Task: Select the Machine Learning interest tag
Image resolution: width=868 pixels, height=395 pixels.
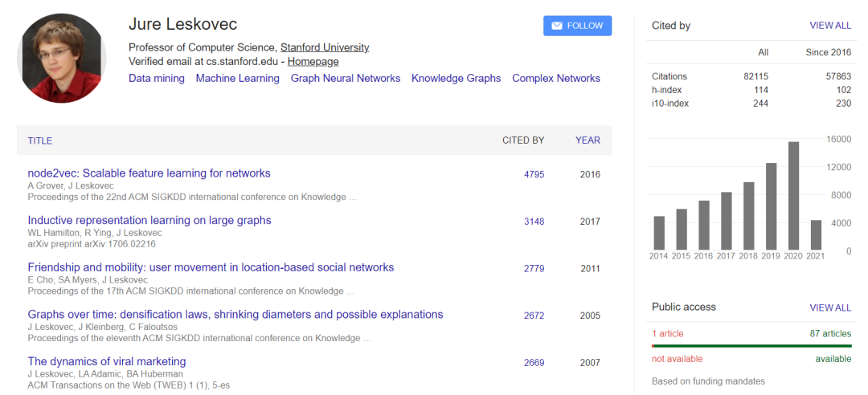Action: [x=237, y=79]
